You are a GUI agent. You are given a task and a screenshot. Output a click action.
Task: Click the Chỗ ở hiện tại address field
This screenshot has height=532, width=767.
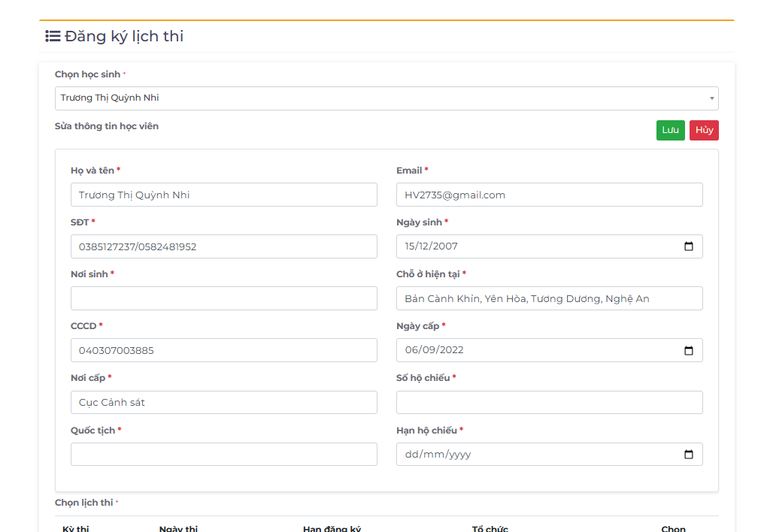coord(549,298)
